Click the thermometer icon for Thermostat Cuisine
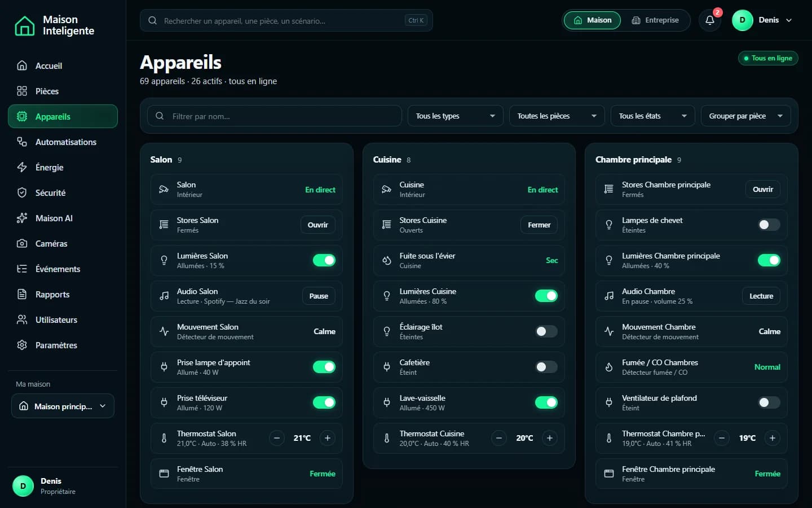The image size is (812, 508). point(387,438)
